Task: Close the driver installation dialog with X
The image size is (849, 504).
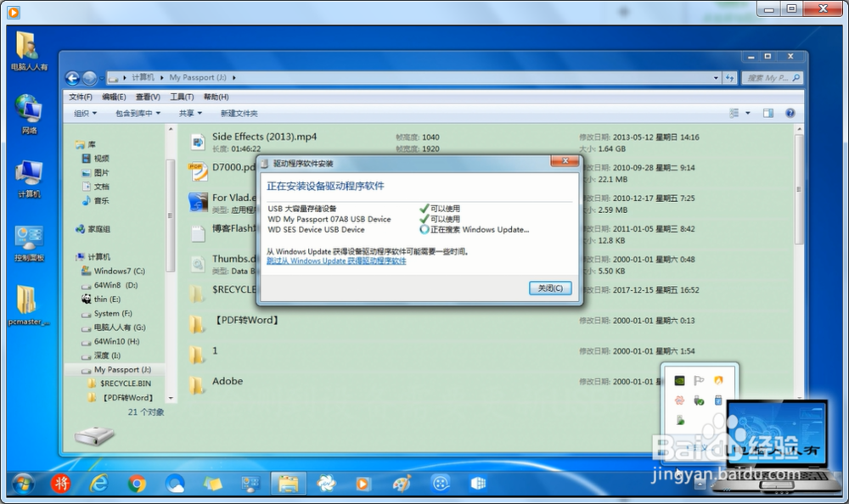Action: pyautogui.click(x=565, y=160)
